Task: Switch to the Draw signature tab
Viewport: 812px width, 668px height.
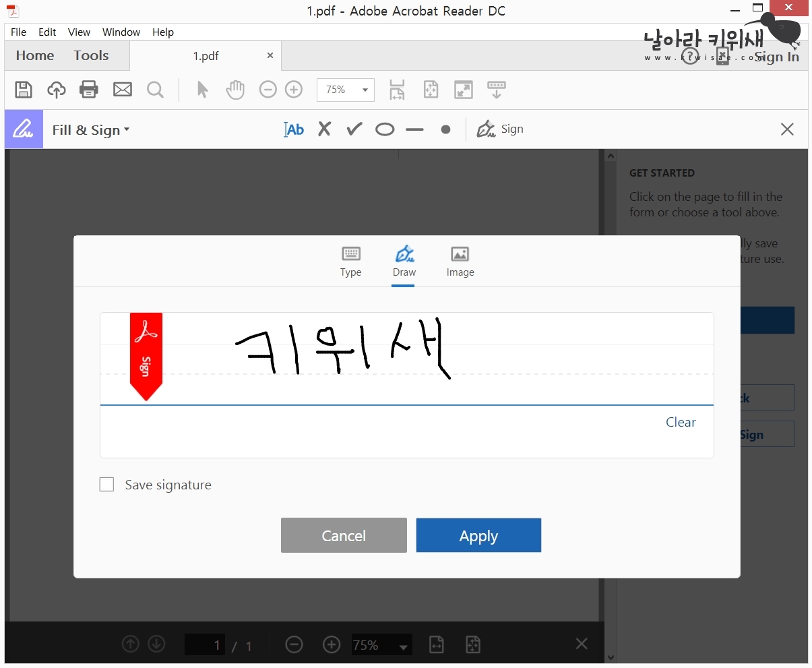Action: 404,262
